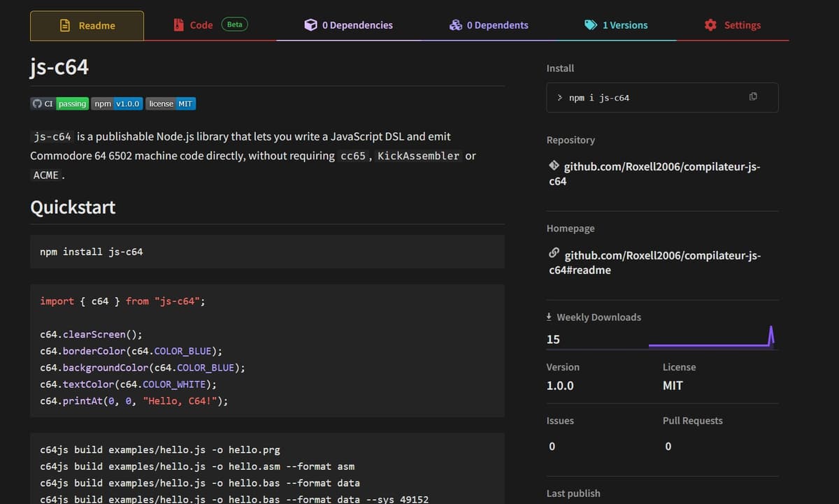
Task: Go to the Settings tab
Action: tap(733, 25)
